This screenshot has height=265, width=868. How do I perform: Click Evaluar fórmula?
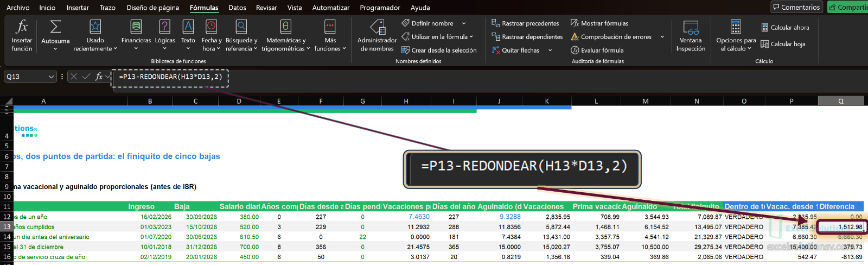click(x=597, y=51)
